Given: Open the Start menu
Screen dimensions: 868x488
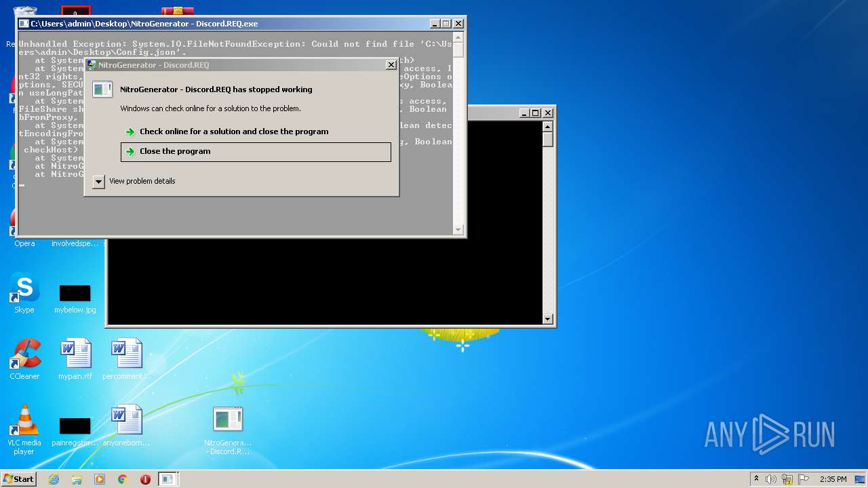Looking at the screenshot, I should (x=18, y=479).
